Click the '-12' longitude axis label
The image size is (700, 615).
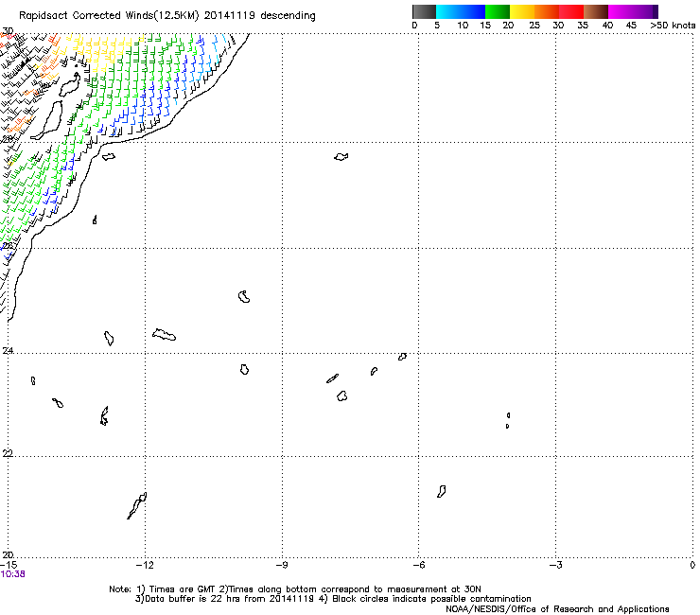pyautogui.click(x=145, y=565)
